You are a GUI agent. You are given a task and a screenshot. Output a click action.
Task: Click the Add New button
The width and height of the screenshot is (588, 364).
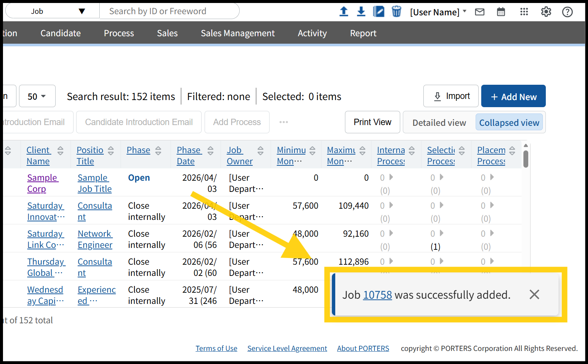pyautogui.click(x=513, y=97)
